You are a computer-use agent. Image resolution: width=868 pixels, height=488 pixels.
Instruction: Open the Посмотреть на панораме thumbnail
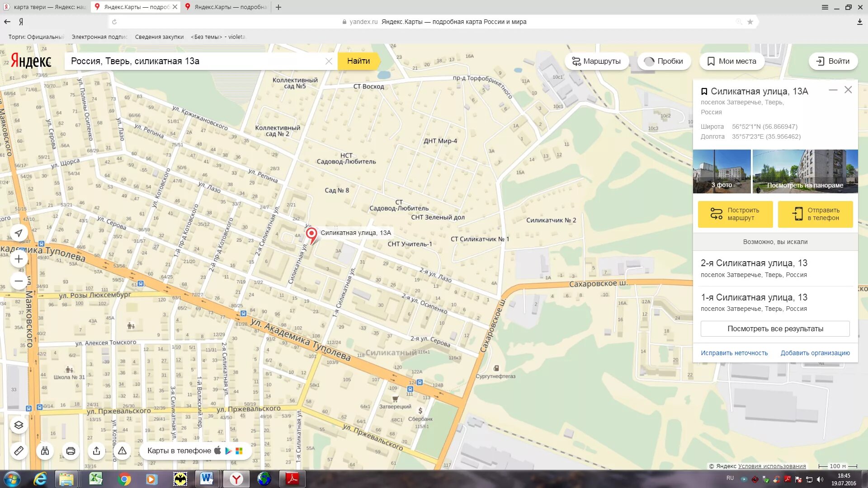point(805,171)
